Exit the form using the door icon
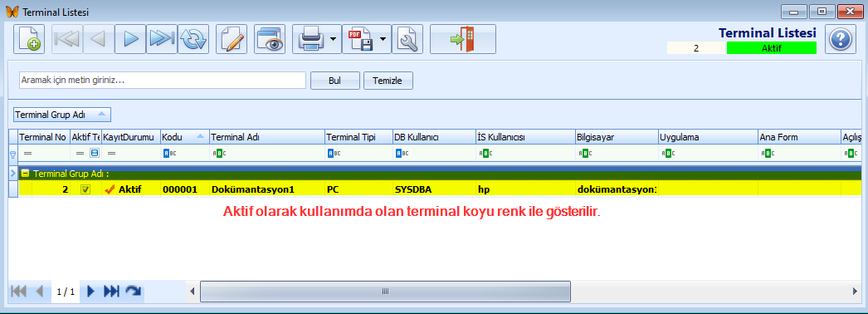Image resolution: width=868 pixels, height=314 pixels. 463,39
